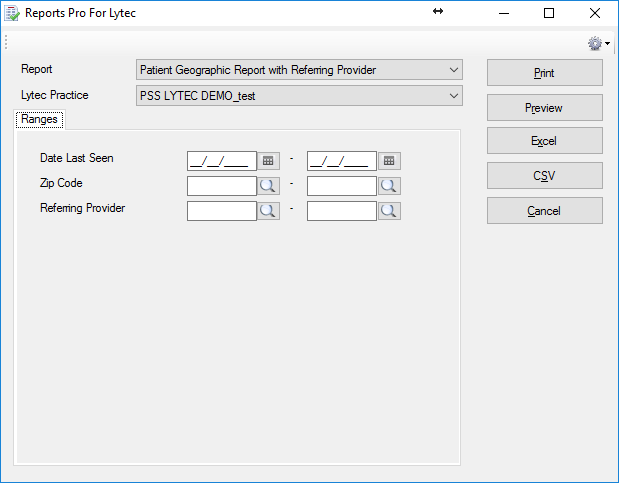Focus the starting Zip Code field

(222, 186)
